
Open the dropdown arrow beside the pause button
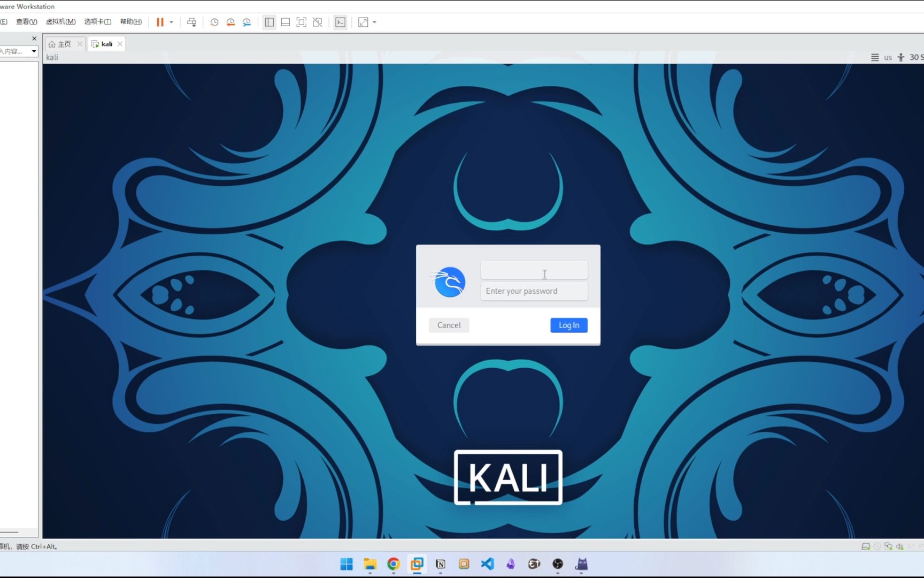coord(171,22)
